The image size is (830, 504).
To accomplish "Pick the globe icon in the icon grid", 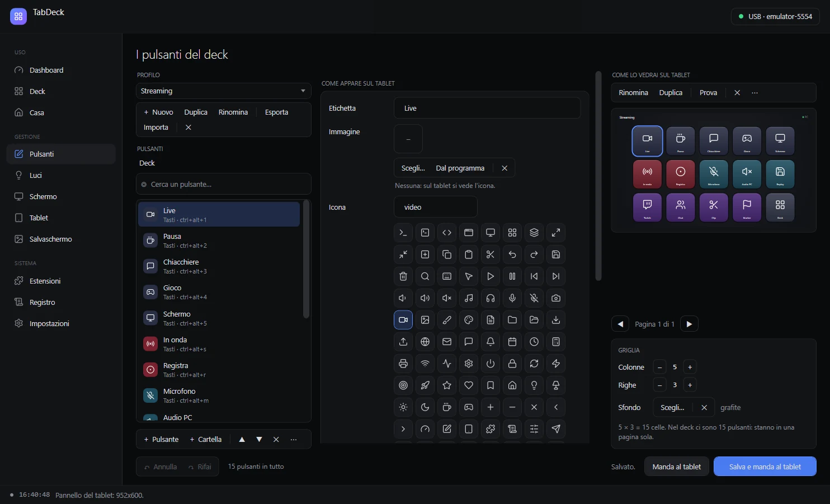I will point(425,342).
